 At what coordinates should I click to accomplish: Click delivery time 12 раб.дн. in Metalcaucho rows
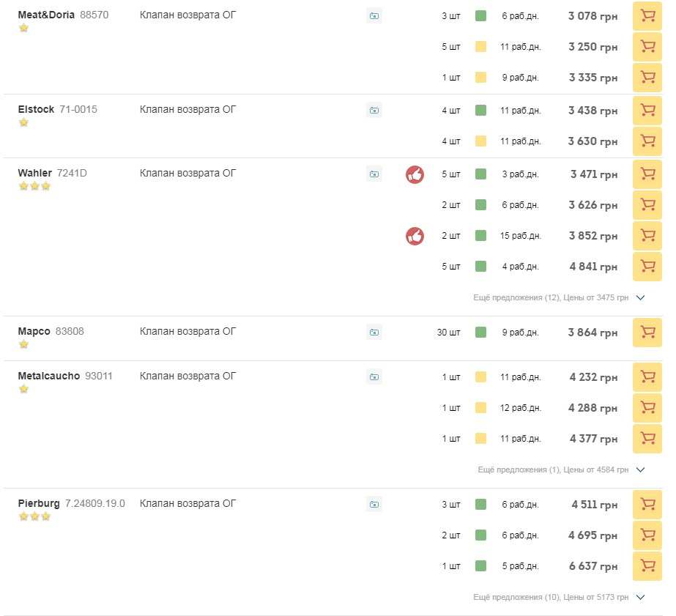[520, 408]
